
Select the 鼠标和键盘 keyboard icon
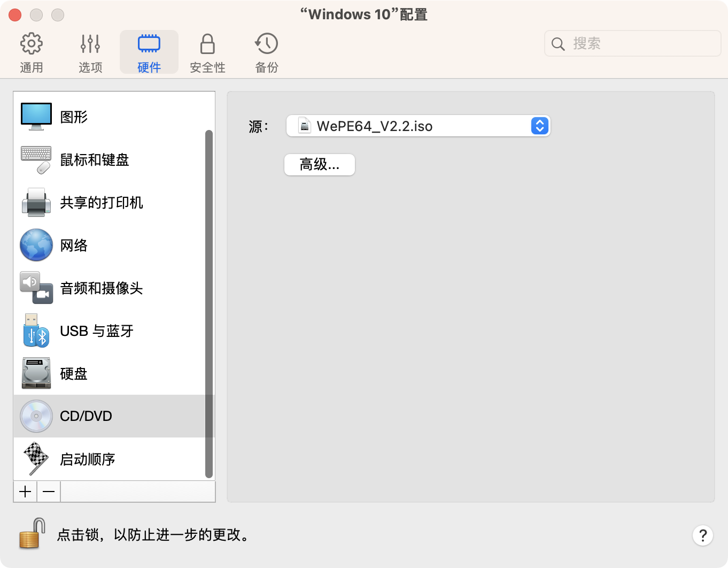click(36, 159)
